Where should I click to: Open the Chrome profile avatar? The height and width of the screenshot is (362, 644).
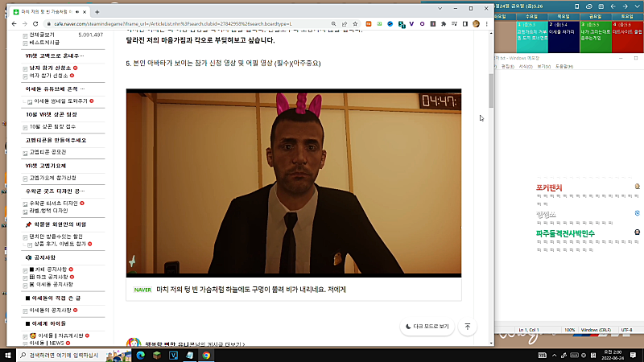476,24
